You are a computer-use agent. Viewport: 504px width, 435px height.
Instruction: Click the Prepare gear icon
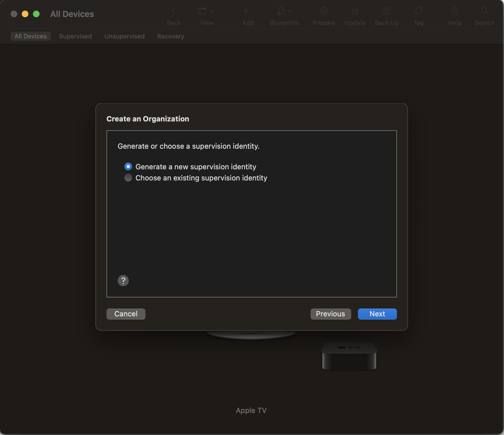[324, 11]
